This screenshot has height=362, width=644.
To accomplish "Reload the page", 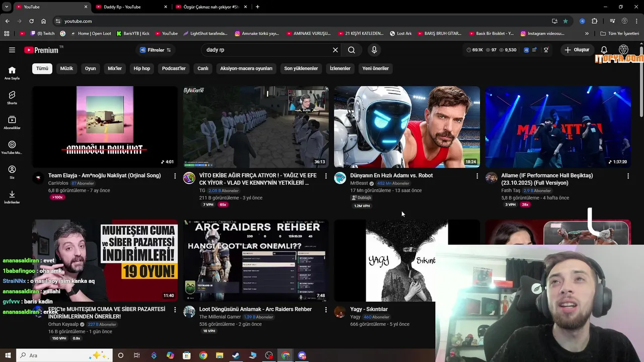I will pos(31,21).
